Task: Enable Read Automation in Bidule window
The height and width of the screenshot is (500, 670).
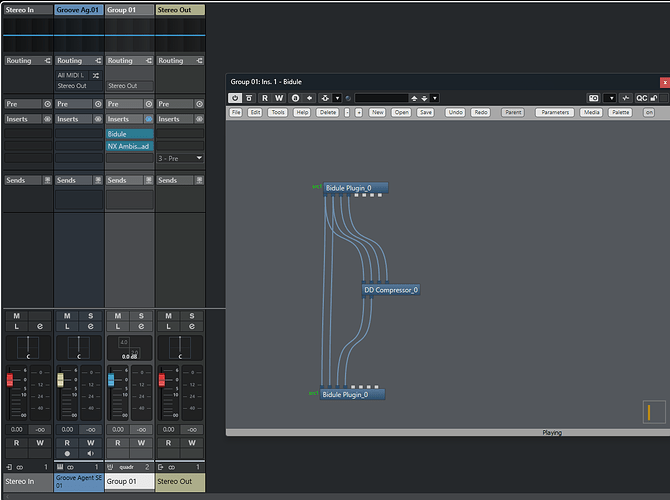Action: click(x=265, y=98)
